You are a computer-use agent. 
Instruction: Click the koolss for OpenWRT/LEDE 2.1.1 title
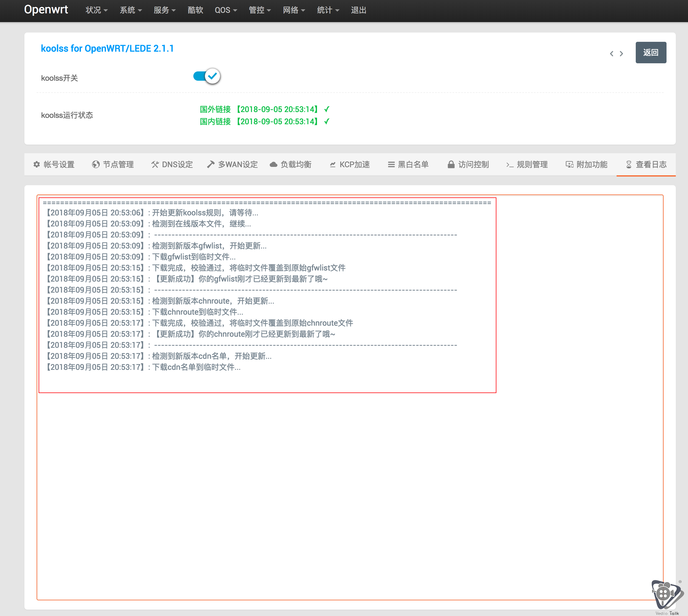[107, 48]
